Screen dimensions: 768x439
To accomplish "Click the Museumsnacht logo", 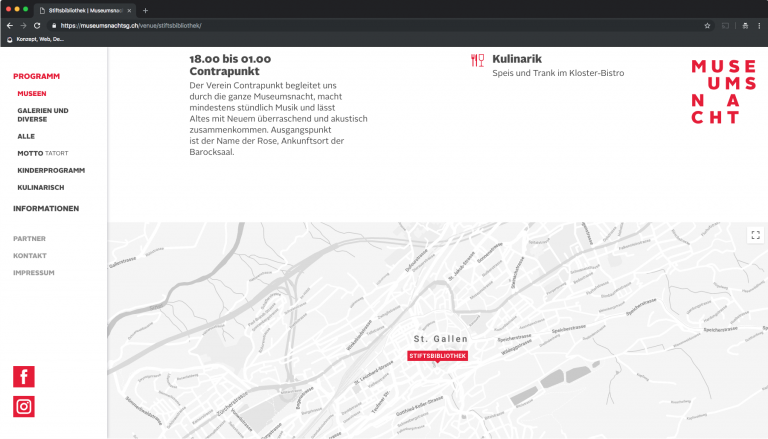I will (x=724, y=92).
